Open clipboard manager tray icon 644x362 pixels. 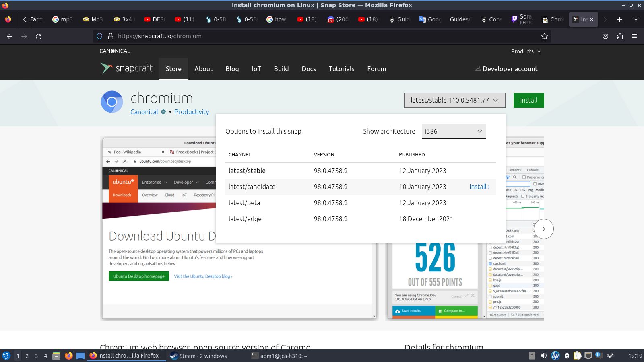[578, 356]
